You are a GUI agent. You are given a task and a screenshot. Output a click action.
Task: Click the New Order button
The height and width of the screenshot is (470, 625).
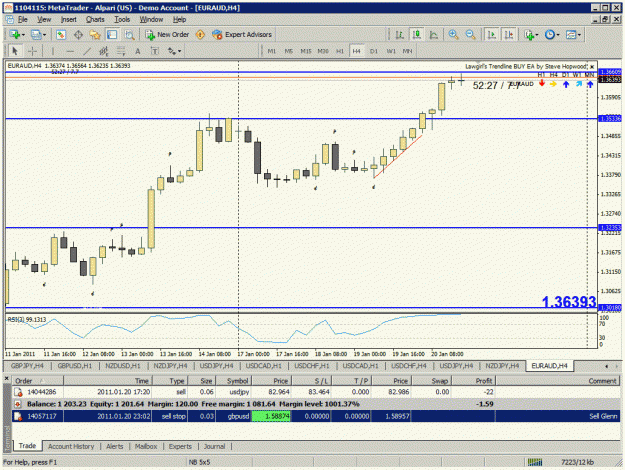click(167, 35)
